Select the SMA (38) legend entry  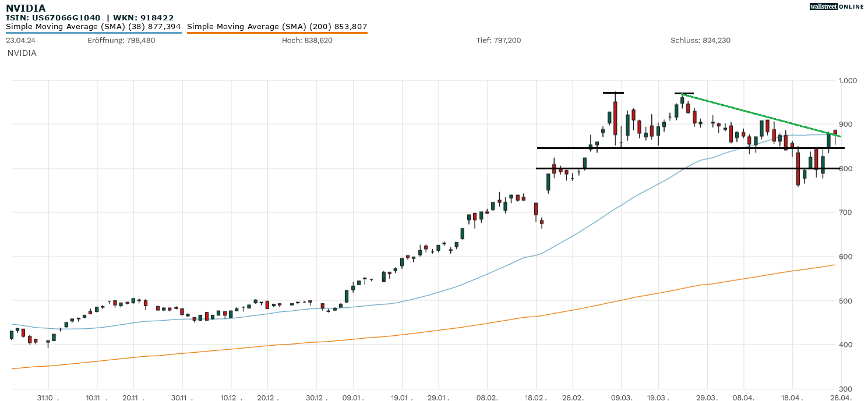(93, 26)
